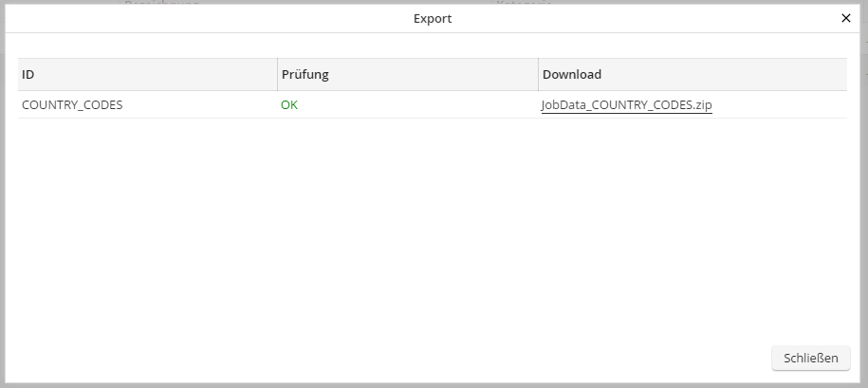
Task: Click blank space left of the Schließen button
Action: coord(569,358)
